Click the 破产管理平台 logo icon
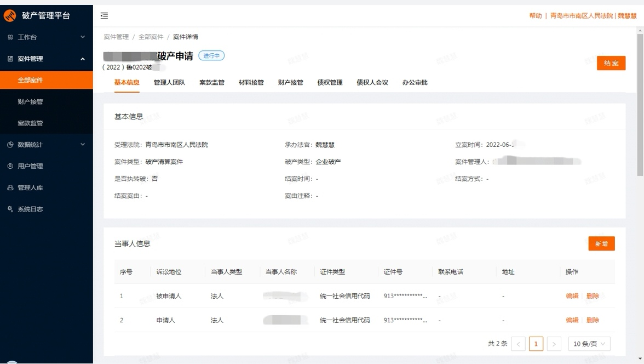 click(x=10, y=16)
